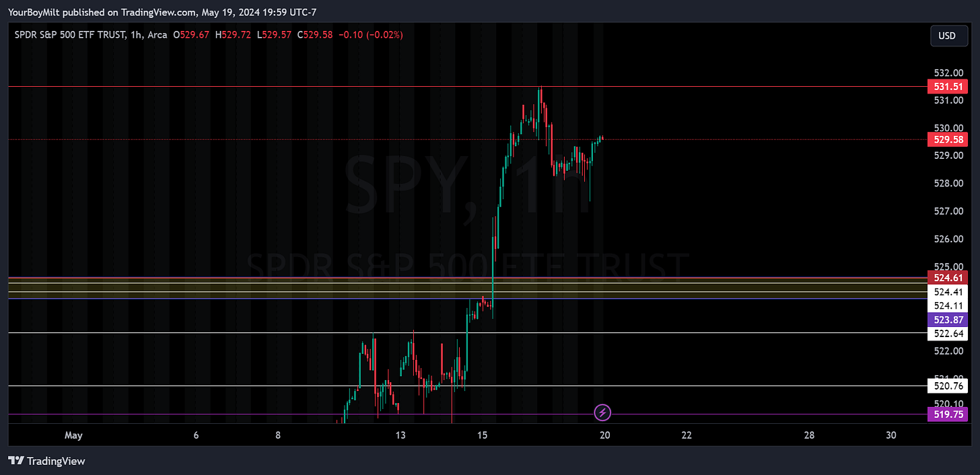
Task: Click date 13 on the time axis
Action: pyautogui.click(x=400, y=435)
